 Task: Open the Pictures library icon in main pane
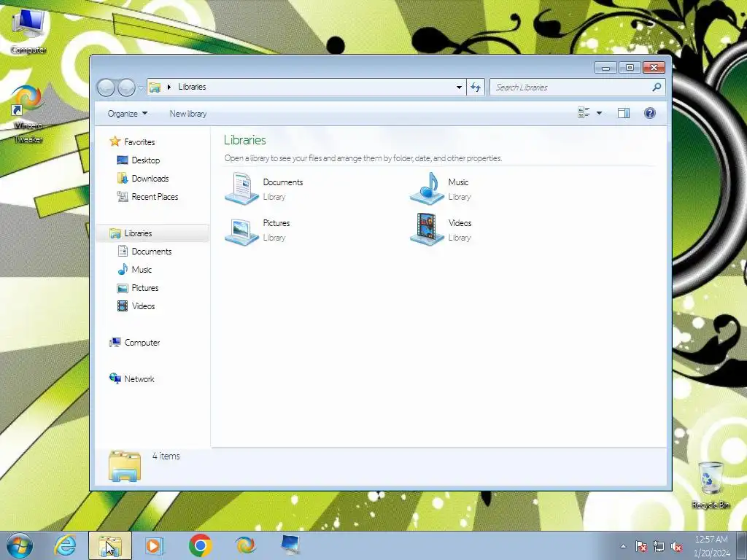pos(241,230)
